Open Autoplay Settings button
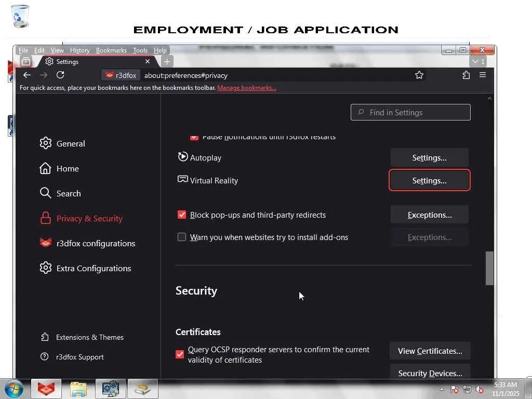Screen dimensions: 532x399 (430, 158)
